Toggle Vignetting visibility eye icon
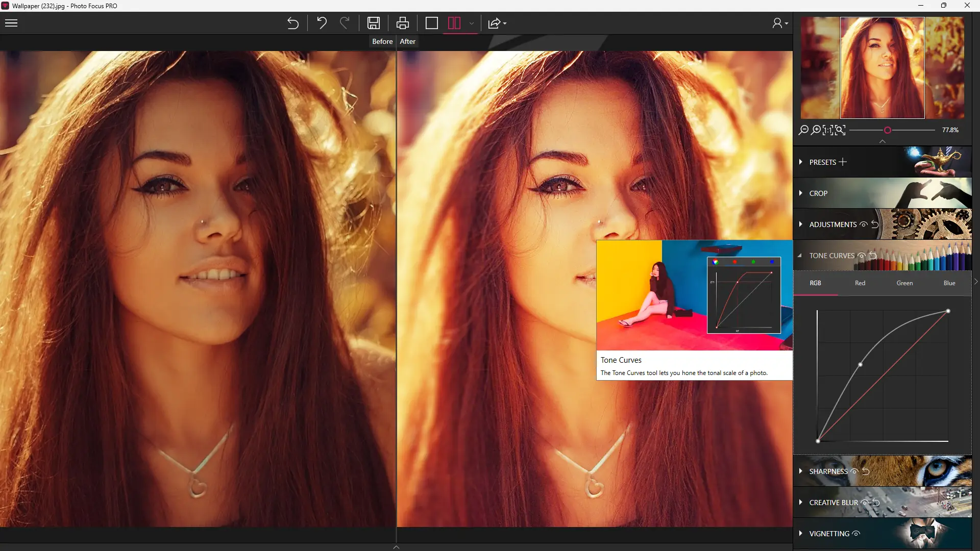Screen dimensions: 980x551 pos(856,534)
